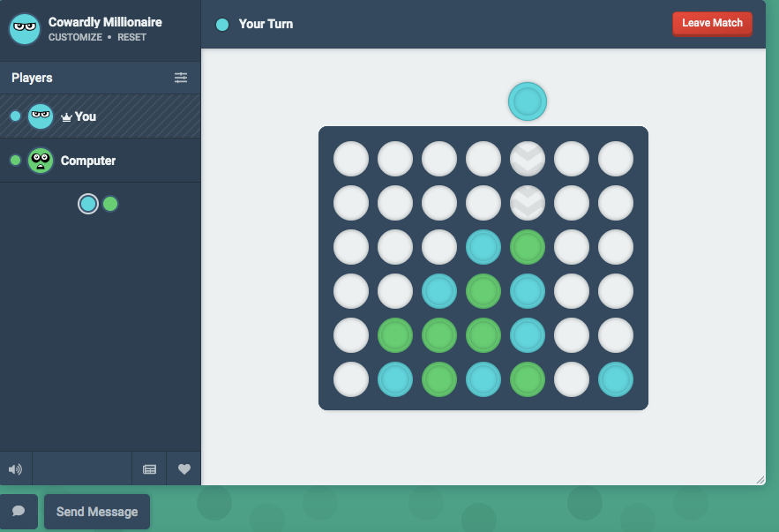Click the second-row chevron-marked slot

click(x=528, y=203)
